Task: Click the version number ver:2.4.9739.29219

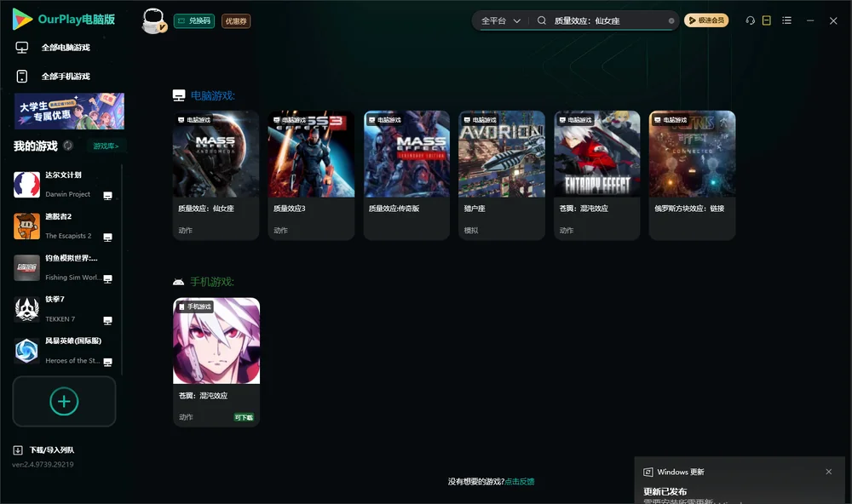Action: click(x=43, y=464)
